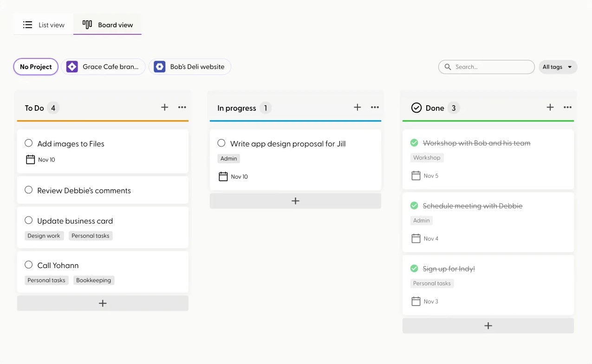Add a new task to the Done column

[x=488, y=325]
